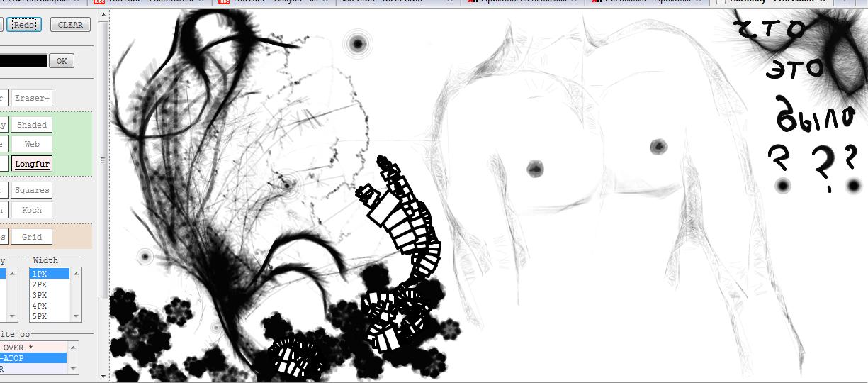Click tool panel scrollbar down arrow

(103, 376)
